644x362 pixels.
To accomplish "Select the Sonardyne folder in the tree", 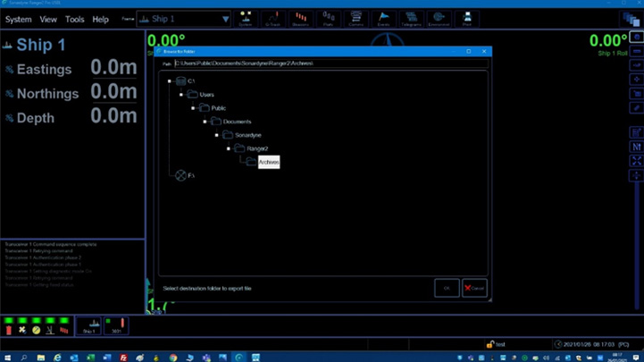I will 247,135.
